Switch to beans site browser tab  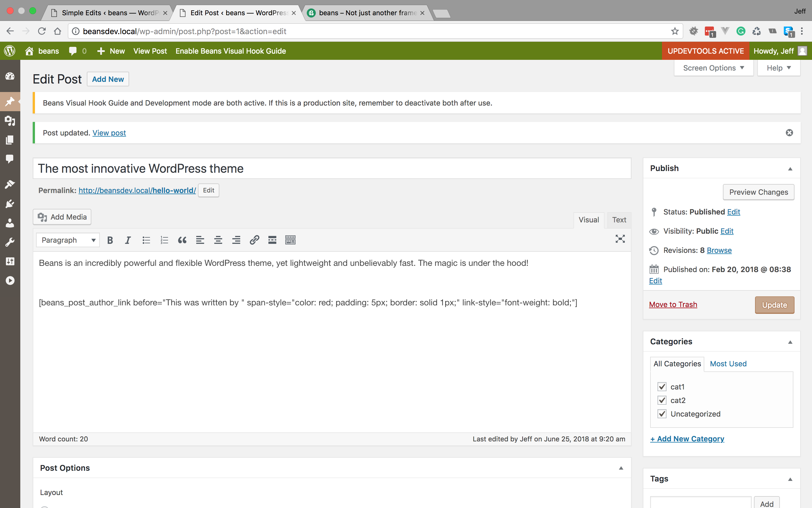(367, 13)
